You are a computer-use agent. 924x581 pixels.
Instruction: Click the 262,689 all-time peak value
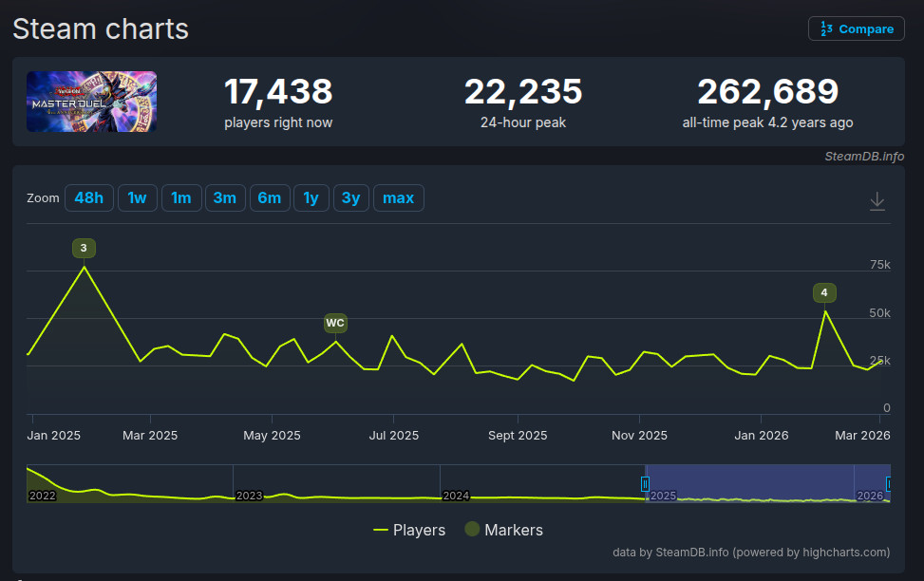pyautogui.click(x=768, y=92)
